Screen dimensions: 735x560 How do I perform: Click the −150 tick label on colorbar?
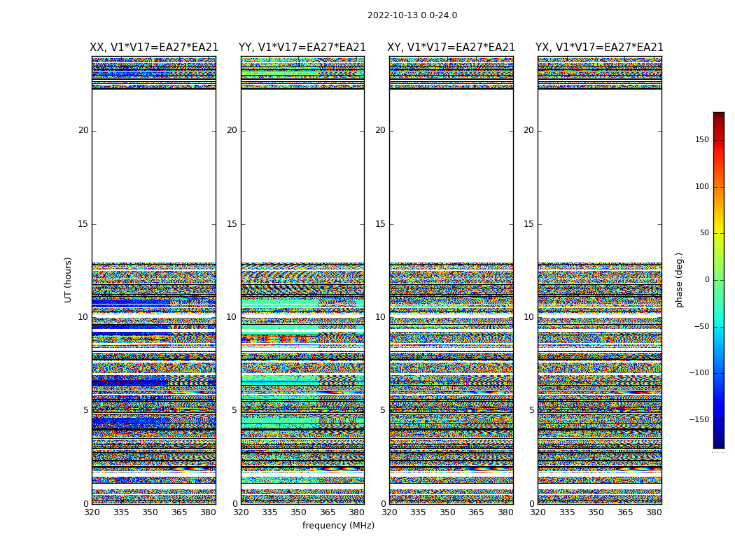coord(699,419)
